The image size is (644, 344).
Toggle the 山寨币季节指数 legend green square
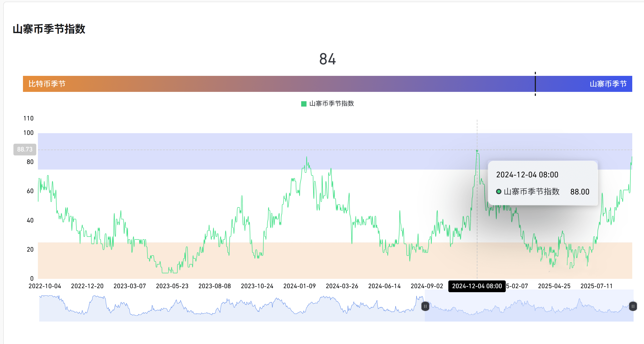[x=304, y=104]
